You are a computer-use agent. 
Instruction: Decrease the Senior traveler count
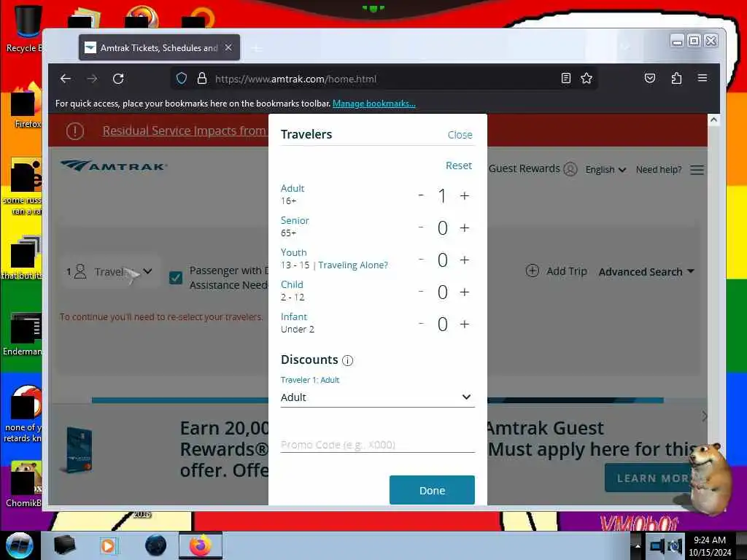[x=421, y=227]
